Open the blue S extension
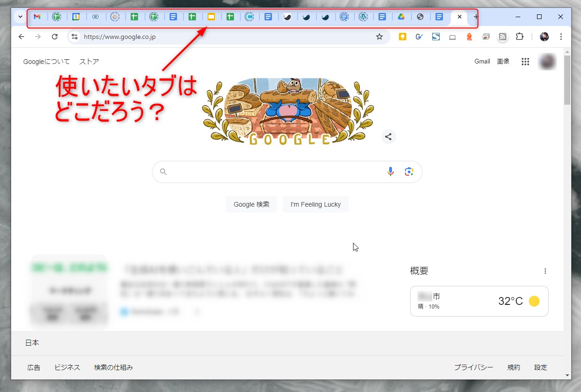The width and height of the screenshot is (581, 392). [x=436, y=37]
